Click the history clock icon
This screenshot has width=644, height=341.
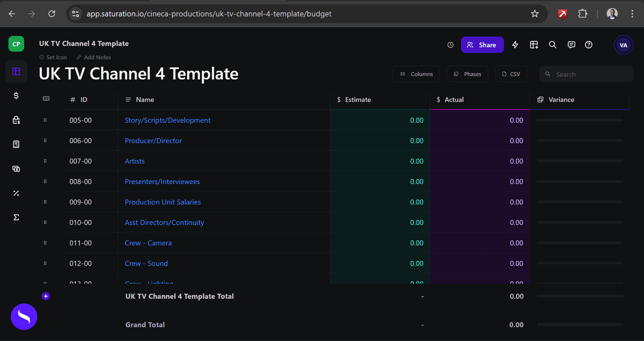click(450, 45)
